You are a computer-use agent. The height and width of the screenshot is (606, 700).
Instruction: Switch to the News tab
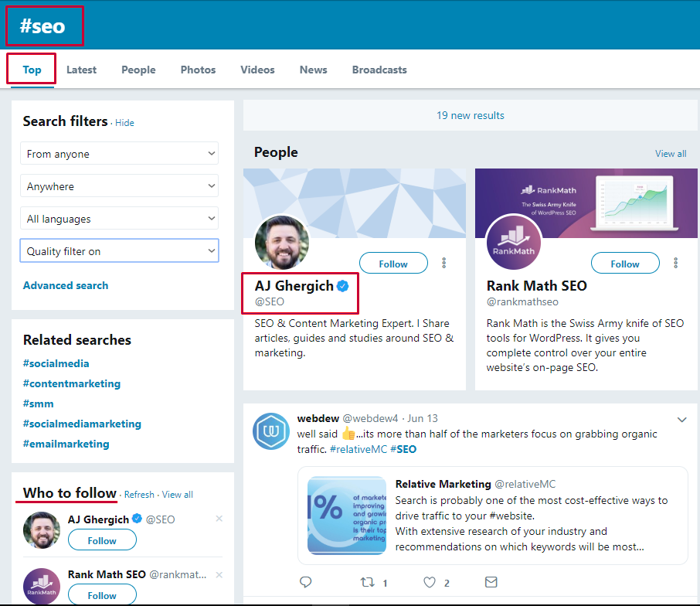pos(314,70)
